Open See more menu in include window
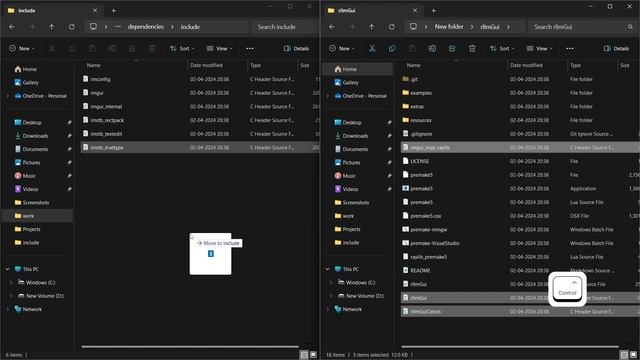Image resolution: width=640 pixels, height=360 pixels. click(249, 49)
